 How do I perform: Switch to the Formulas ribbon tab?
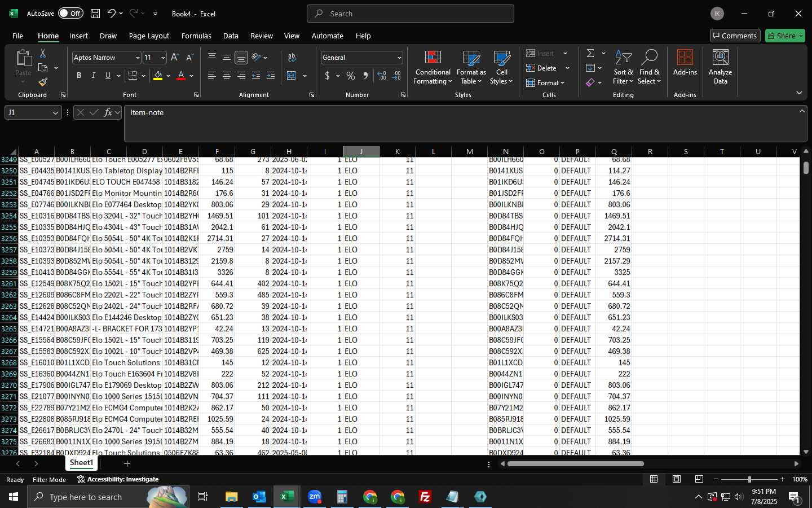coord(196,36)
